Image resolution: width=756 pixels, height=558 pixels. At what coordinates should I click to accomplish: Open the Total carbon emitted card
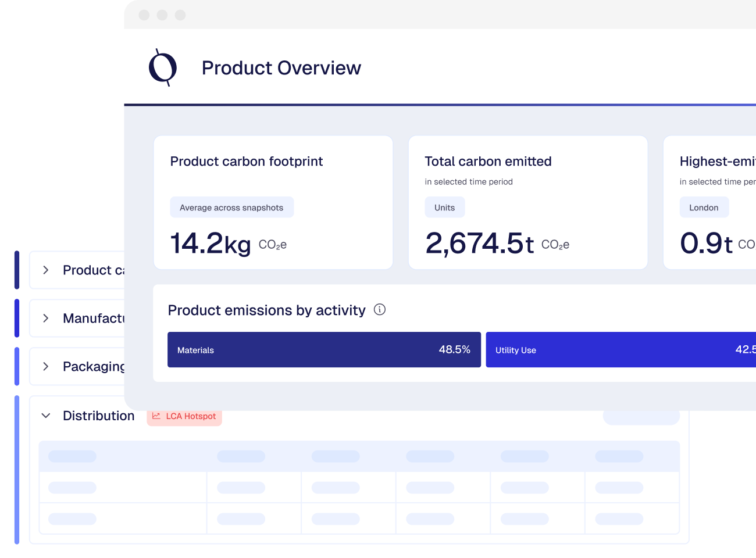click(x=527, y=169)
